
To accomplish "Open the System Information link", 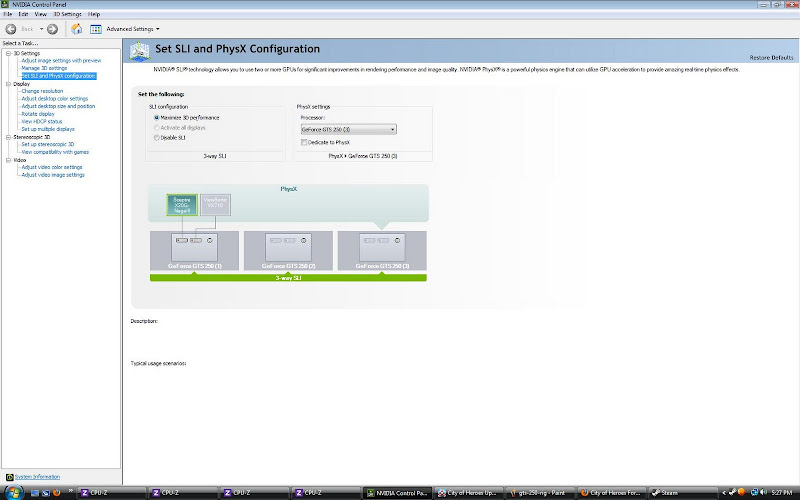I will (x=37, y=477).
